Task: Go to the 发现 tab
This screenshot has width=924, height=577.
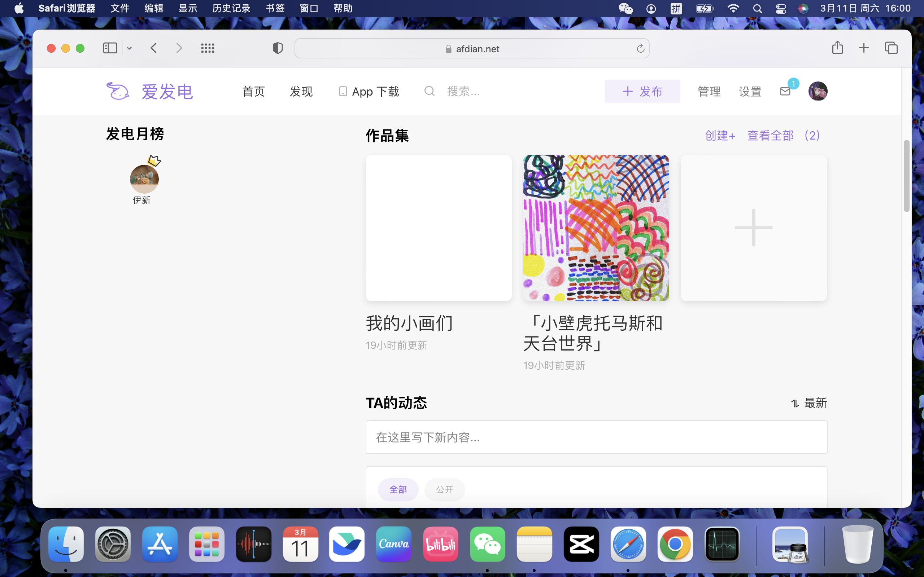Action: tap(301, 91)
